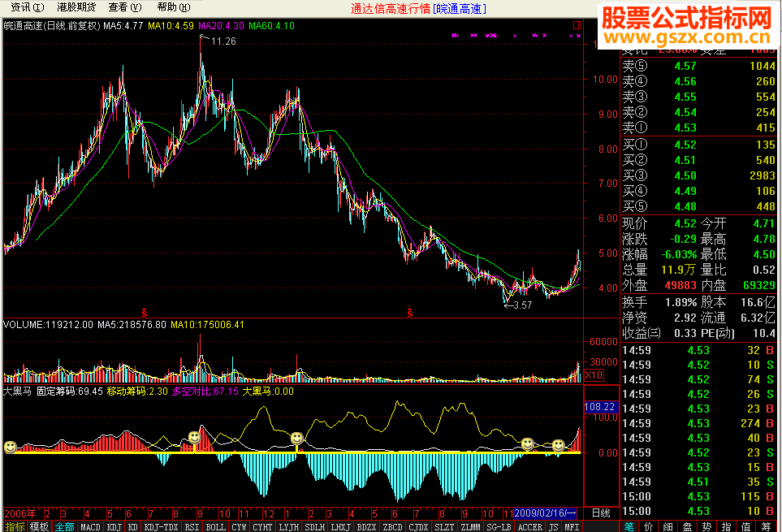Click the red panel layout icon above chart
This screenshot has height=532, width=782.
577,25
